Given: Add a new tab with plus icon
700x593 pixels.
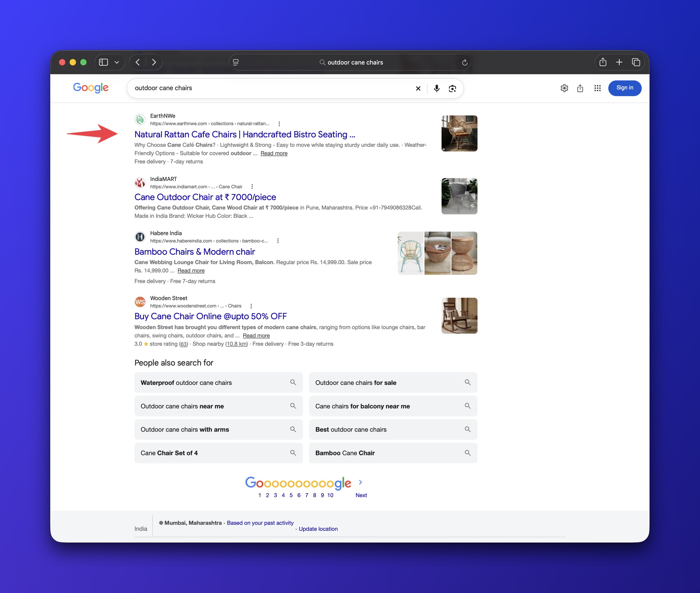Looking at the screenshot, I should click(x=619, y=62).
